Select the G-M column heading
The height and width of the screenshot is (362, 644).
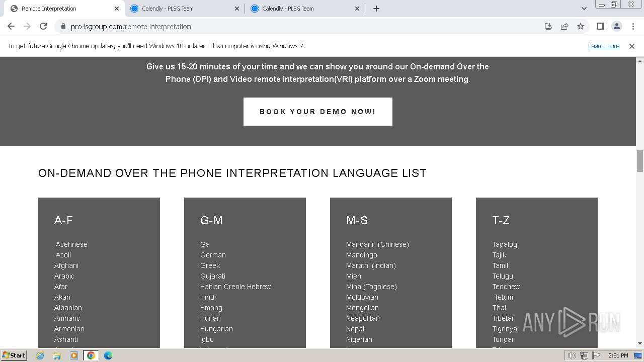coord(211,220)
